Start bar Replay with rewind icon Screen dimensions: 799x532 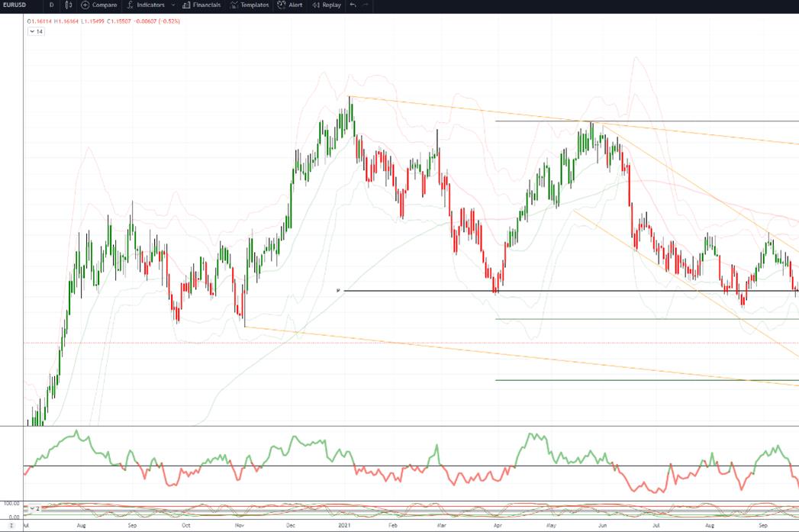(x=316, y=5)
